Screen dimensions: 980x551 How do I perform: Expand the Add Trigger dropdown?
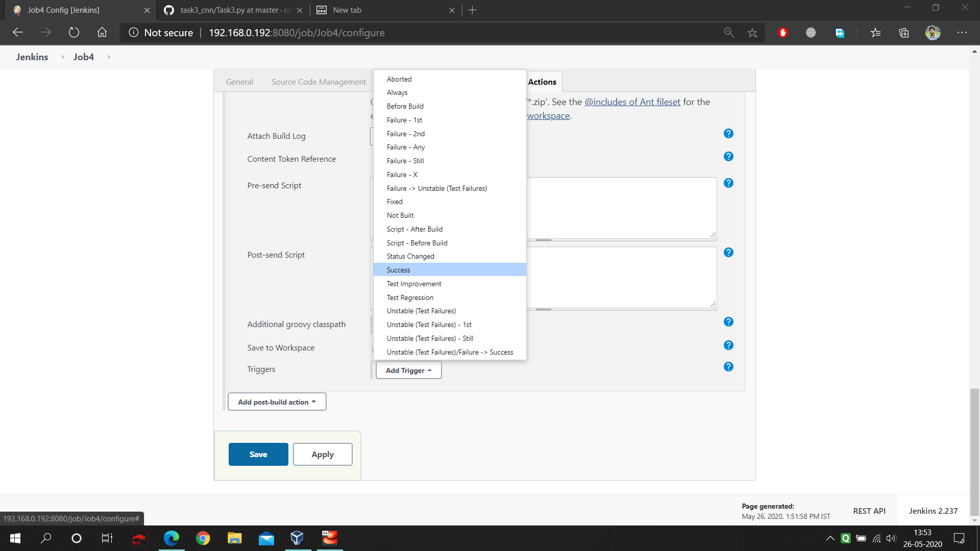pyautogui.click(x=407, y=369)
